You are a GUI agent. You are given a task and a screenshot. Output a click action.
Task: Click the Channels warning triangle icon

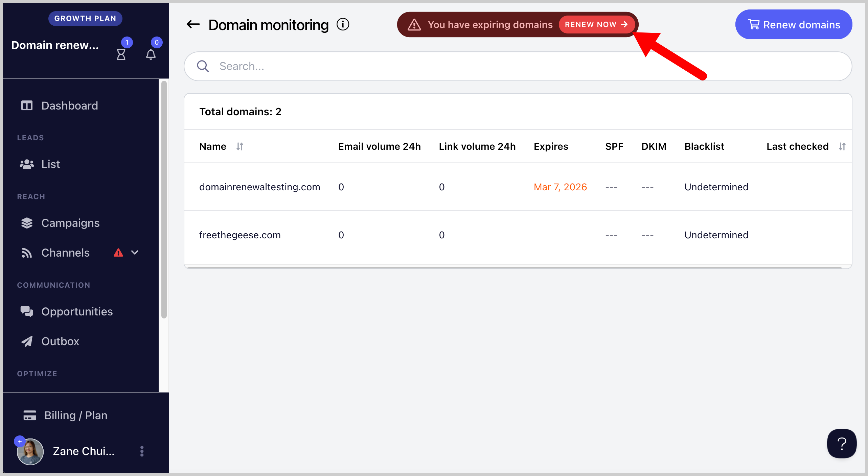(x=118, y=253)
